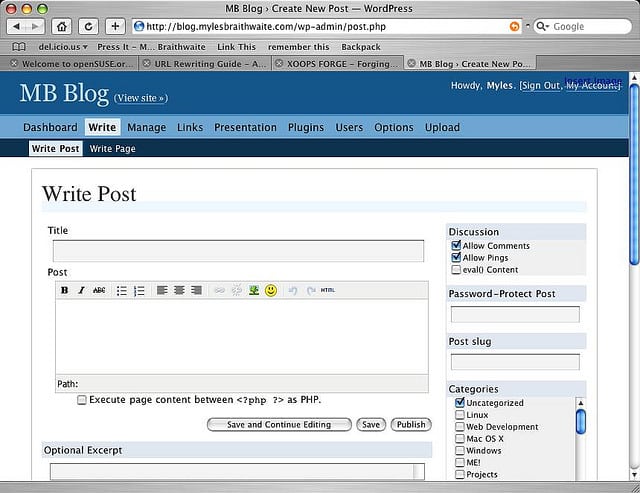Click the page's vertical scrollbar thumb
This screenshot has height=493, width=640.
tap(634, 175)
